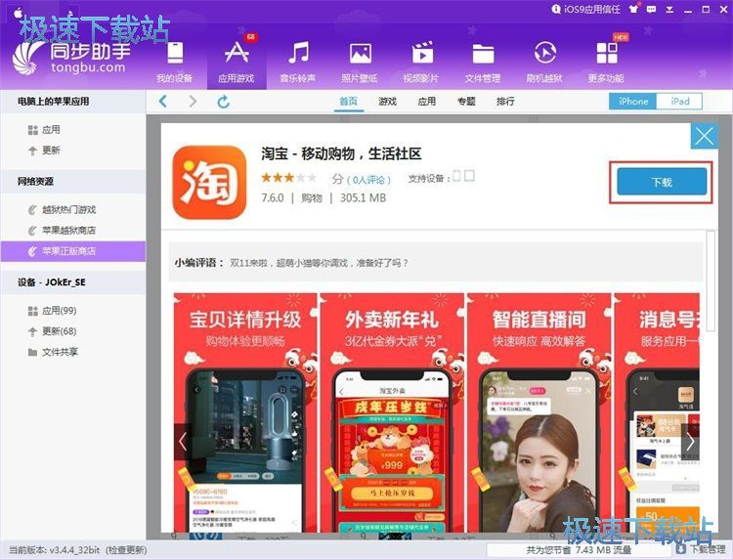Switch to the 游戏 games tab
Viewport: 733px width, 560px height.
coord(388,102)
